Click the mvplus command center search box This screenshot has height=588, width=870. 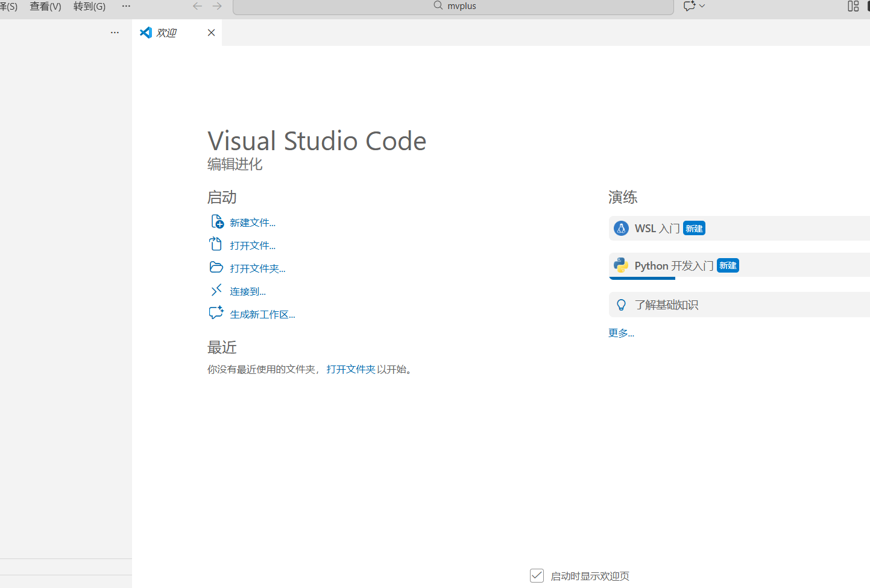click(453, 6)
